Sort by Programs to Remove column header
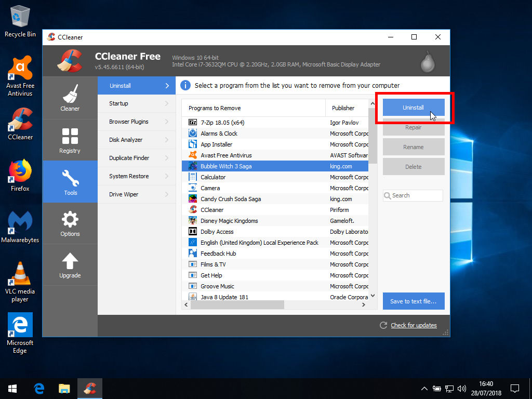This screenshot has height=399, width=532. (x=254, y=108)
